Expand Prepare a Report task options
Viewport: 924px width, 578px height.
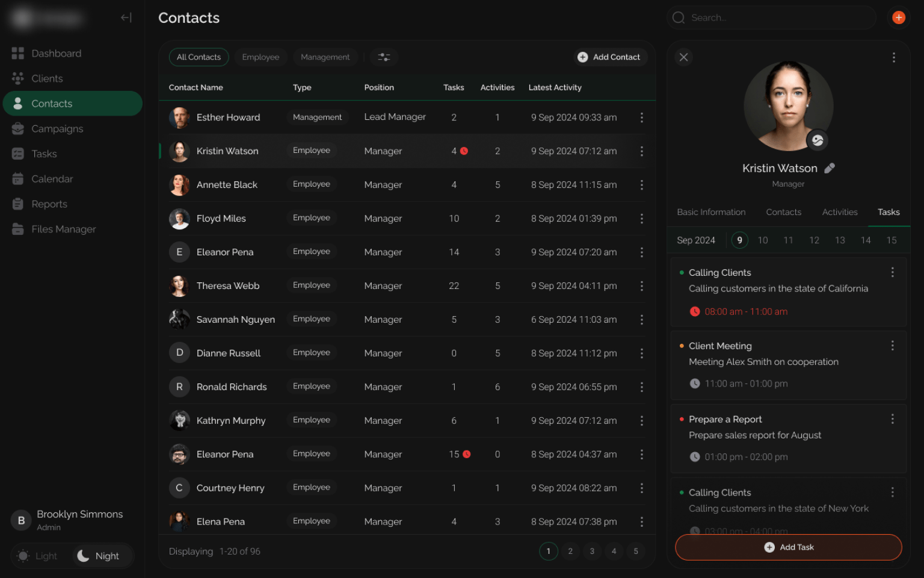tap(892, 419)
